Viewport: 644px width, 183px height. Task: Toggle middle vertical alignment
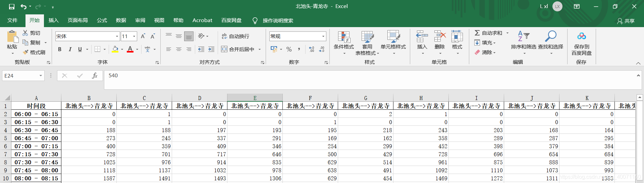[179, 36]
